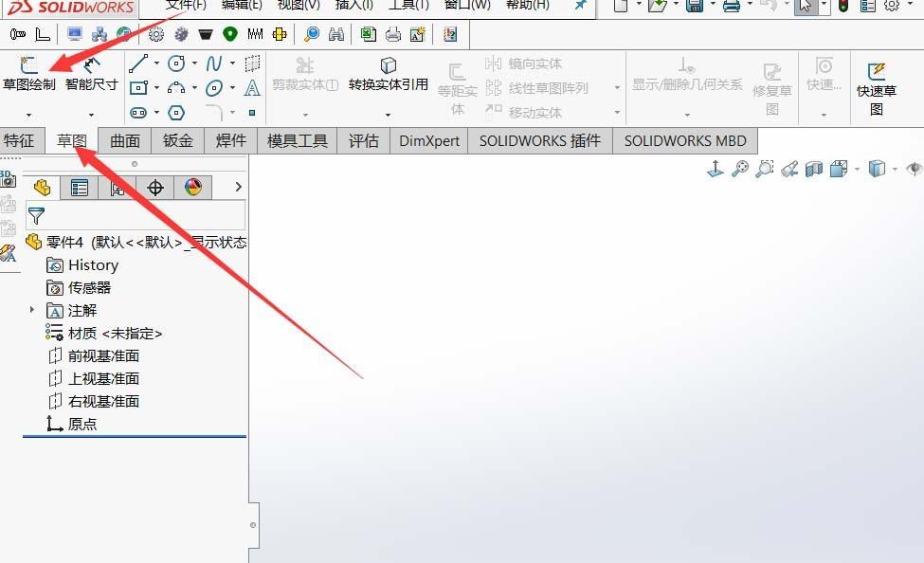The image size is (924, 563).
Task: Switch to the 特征 Features tab
Action: pos(21,140)
